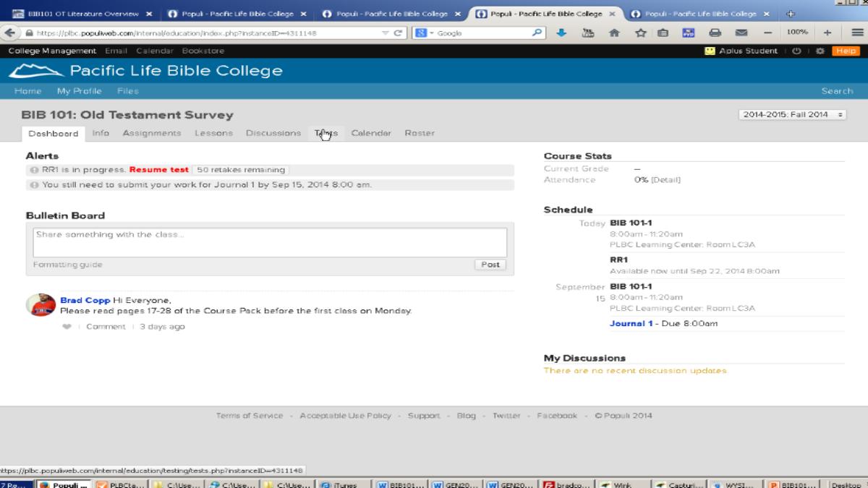Screen dimensions: 868x488
Task: Open the term selector 2014-2015: Fall 2014
Action: coord(792,115)
